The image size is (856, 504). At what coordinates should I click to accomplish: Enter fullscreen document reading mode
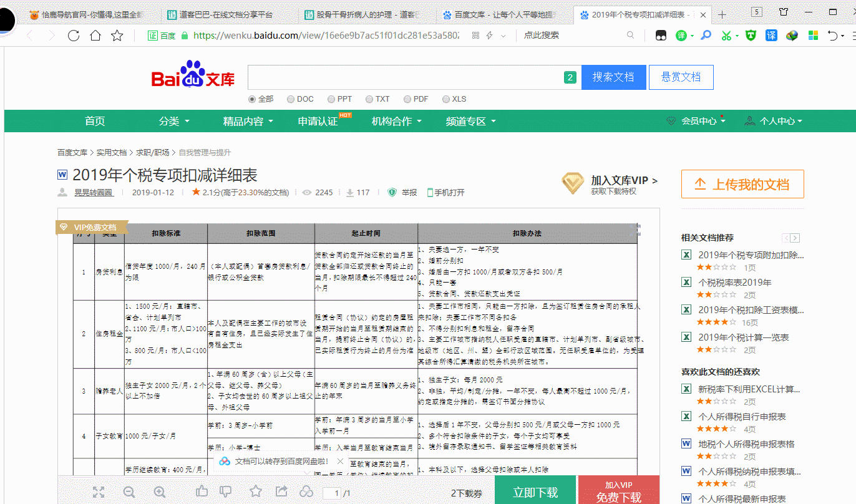99,492
